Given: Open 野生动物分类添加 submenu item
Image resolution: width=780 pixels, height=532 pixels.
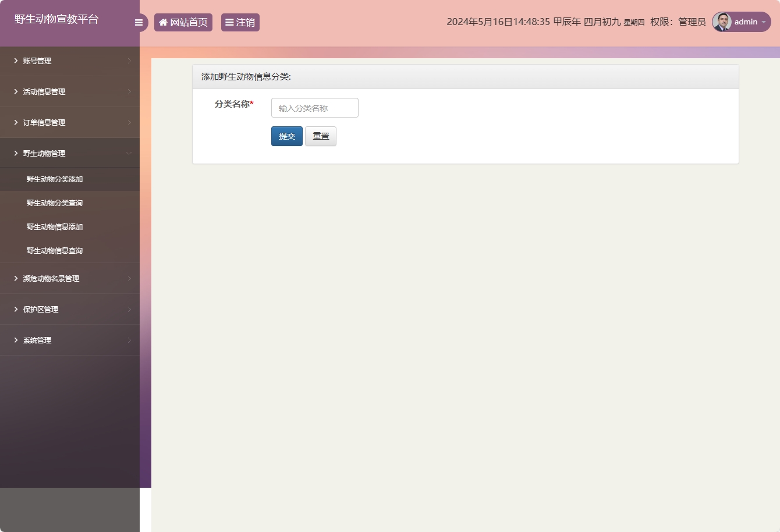Looking at the screenshot, I should pos(55,179).
